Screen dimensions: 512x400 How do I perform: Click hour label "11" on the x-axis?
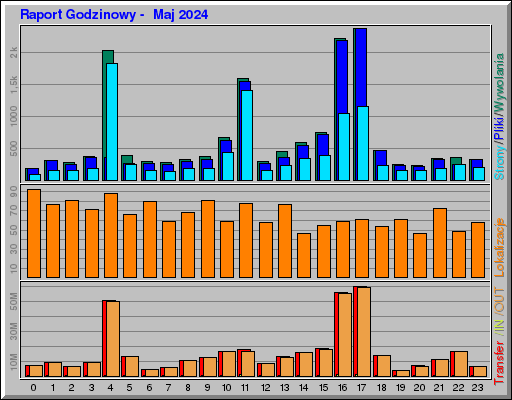point(245,388)
